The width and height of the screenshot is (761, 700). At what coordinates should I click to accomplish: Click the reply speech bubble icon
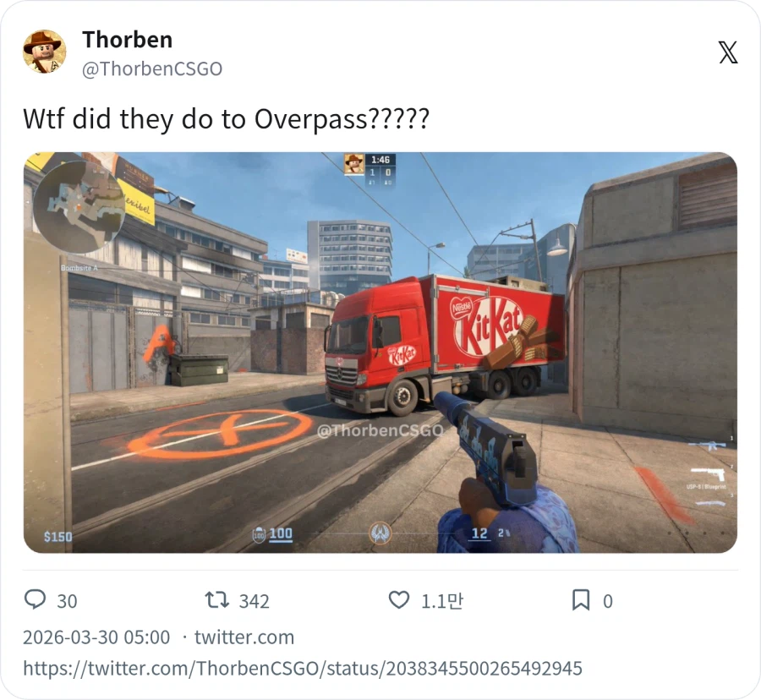[35, 599]
